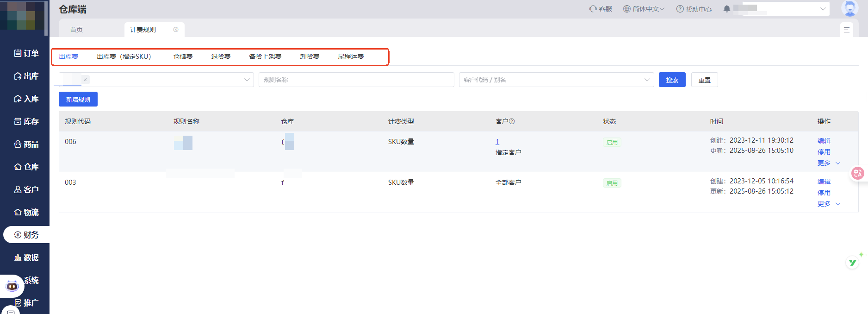Click the notification bell icon
868x314 pixels.
726,9
